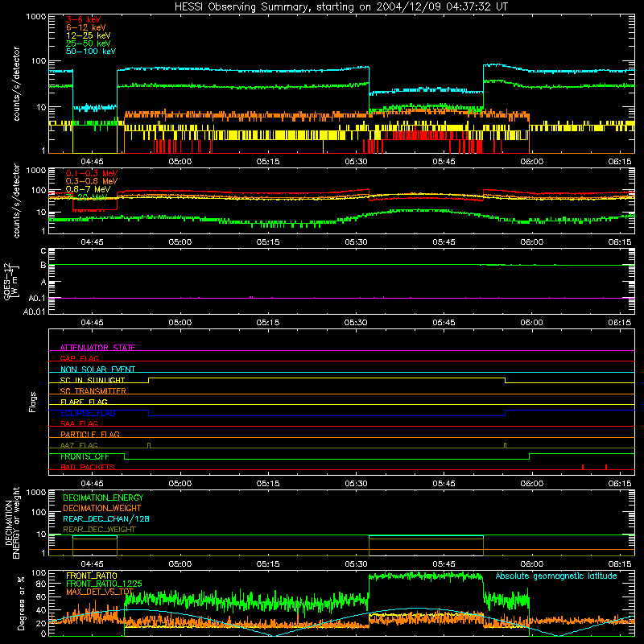Click counts/s/detector axis title of MeV panel
This screenshot has width=644, height=644.
tap(16, 201)
